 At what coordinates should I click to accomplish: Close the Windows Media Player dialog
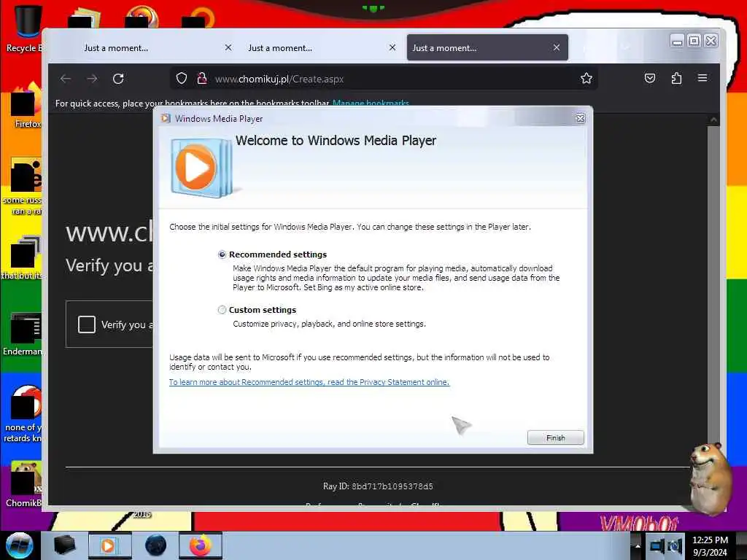580,119
